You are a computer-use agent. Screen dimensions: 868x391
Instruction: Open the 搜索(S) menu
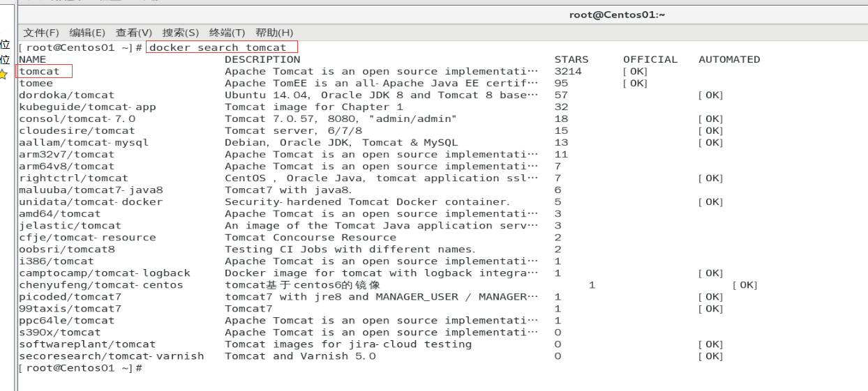[181, 33]
